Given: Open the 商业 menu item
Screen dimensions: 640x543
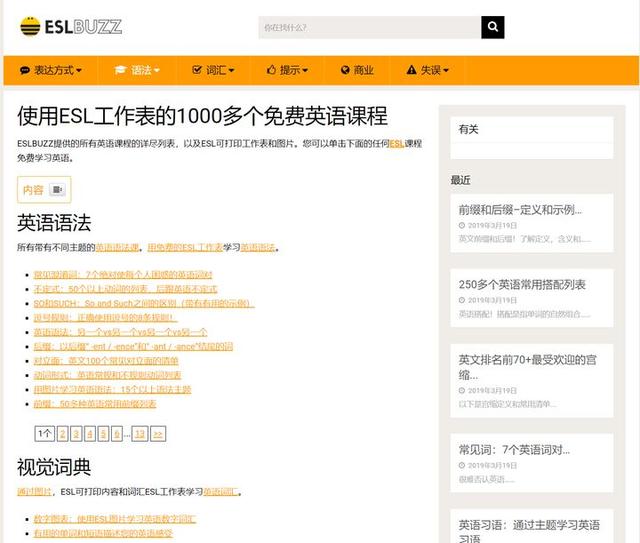Looking at the screenshot, I should (x=358, y=70).
